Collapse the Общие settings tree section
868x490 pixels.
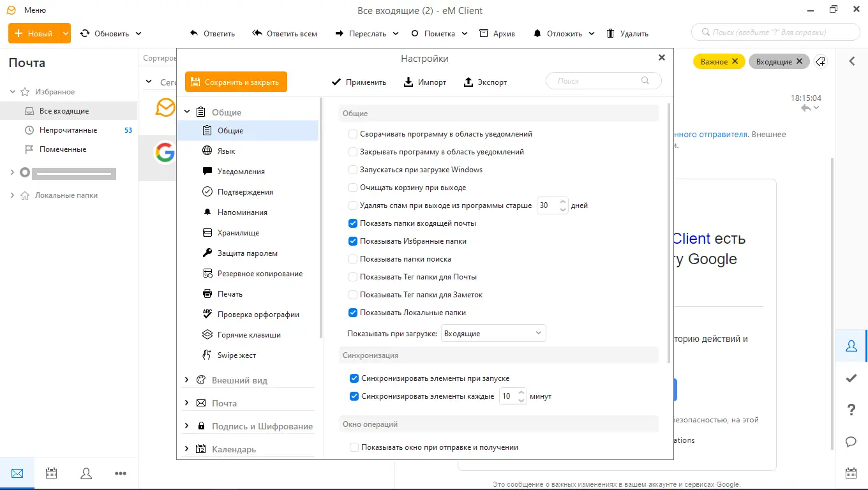187,112
